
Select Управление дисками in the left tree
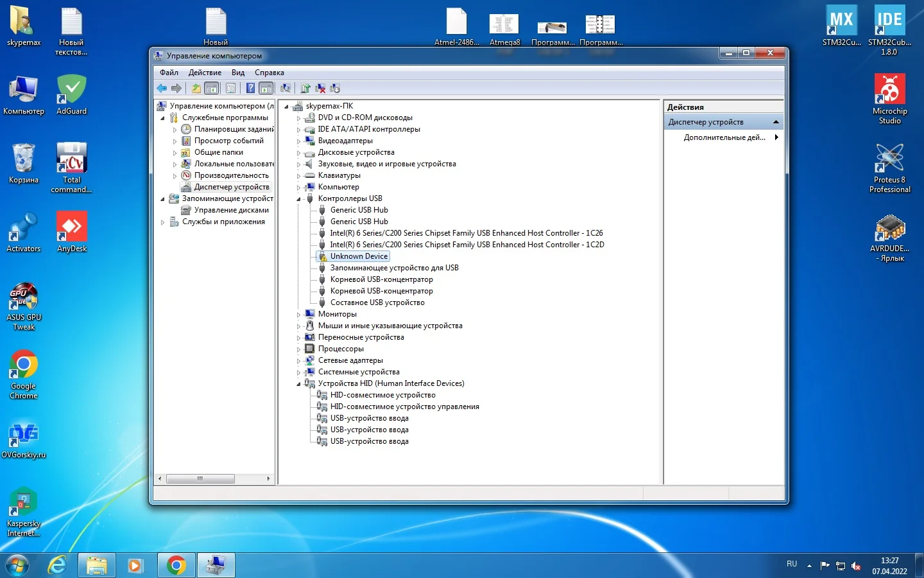coord(231,210)
